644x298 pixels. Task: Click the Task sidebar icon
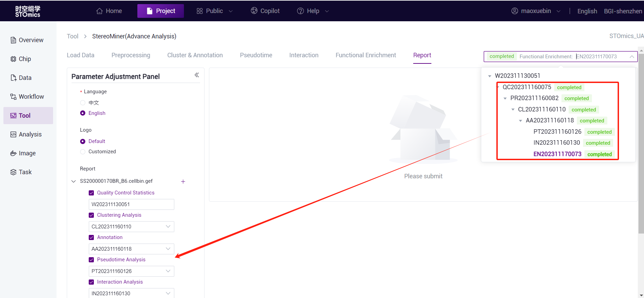(x=13, y=172)
